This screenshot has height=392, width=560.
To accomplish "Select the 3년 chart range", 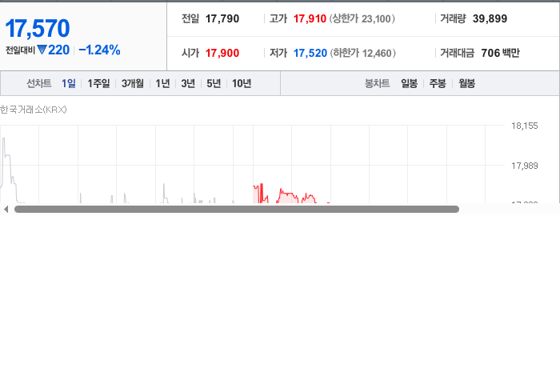I will coord(188,83).
